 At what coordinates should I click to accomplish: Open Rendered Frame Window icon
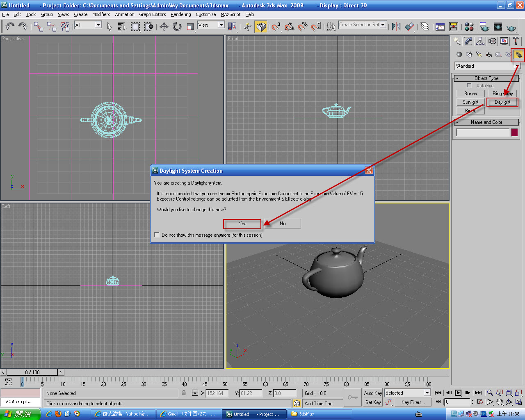498,27
